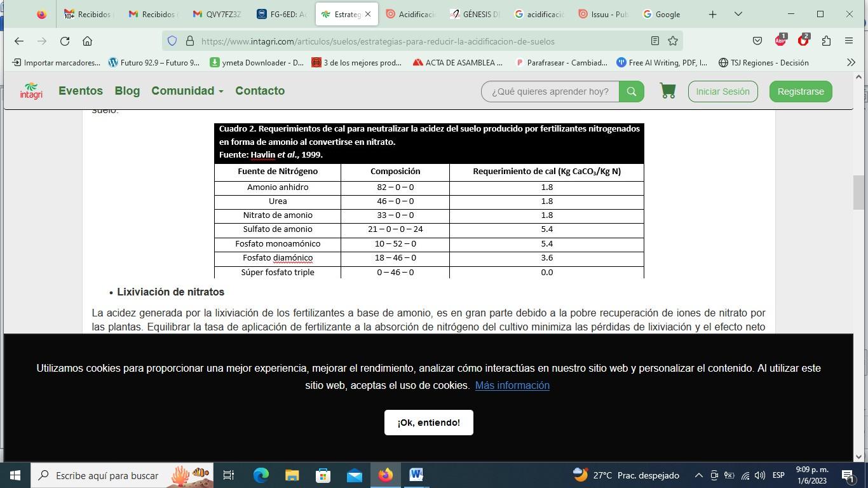Switch to the Acidificaci tab
The width and height of the screenshot is (868, 488).
tap(410, 14)
